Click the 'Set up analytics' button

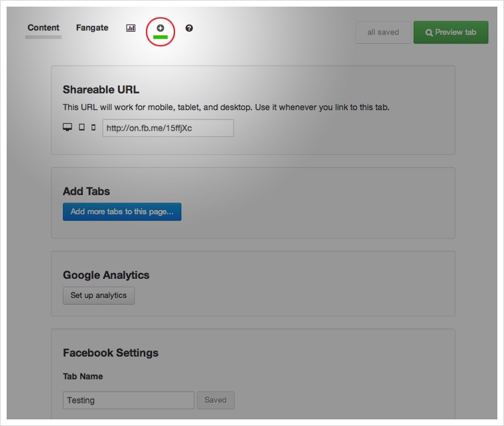(x=99, y=295)
